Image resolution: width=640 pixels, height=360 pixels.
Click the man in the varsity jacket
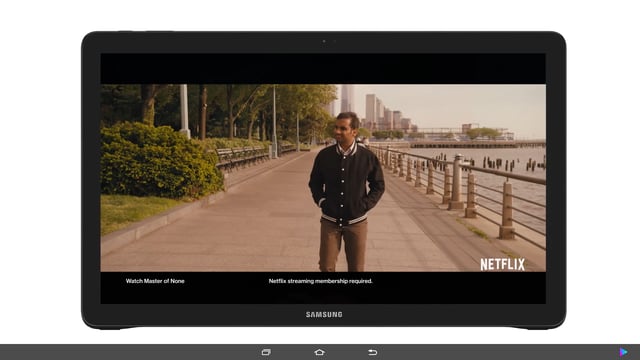click(x=346, y=192)
